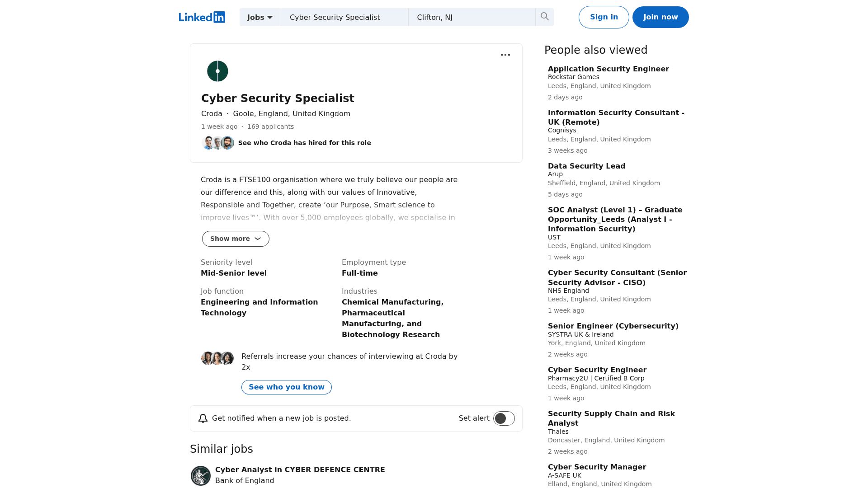Click the Arup company name
Viewport: 868px width, 488px height.
[555, 174]
